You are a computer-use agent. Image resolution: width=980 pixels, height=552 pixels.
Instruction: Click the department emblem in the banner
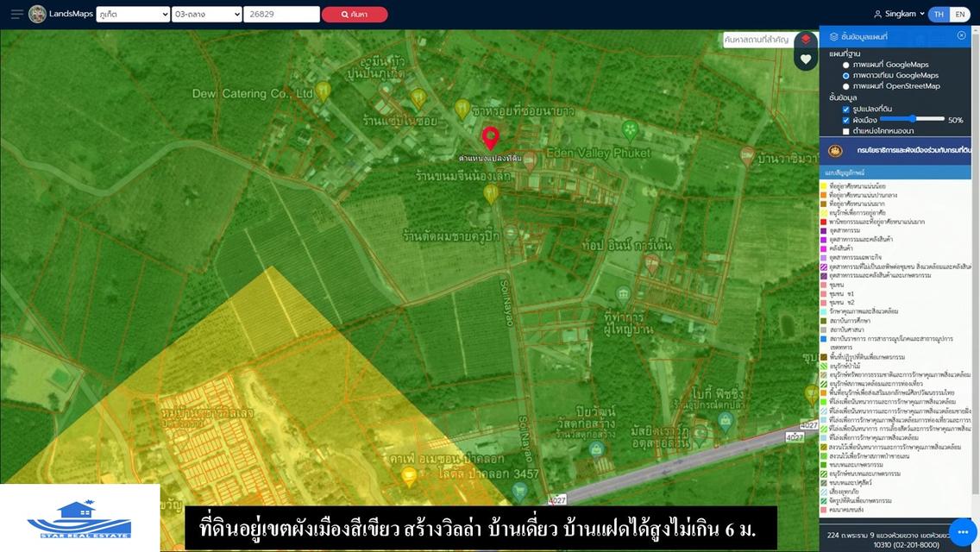(835, 151)
